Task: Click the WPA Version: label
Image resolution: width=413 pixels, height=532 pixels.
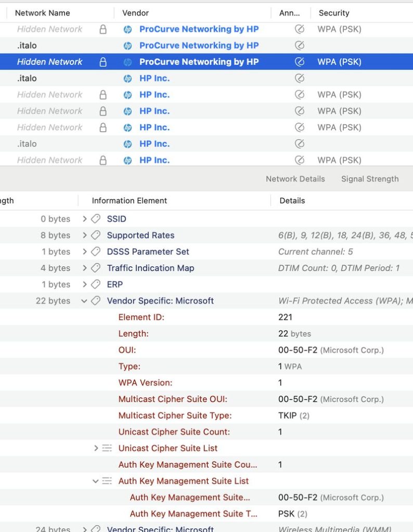Action: tap(145, 383)
